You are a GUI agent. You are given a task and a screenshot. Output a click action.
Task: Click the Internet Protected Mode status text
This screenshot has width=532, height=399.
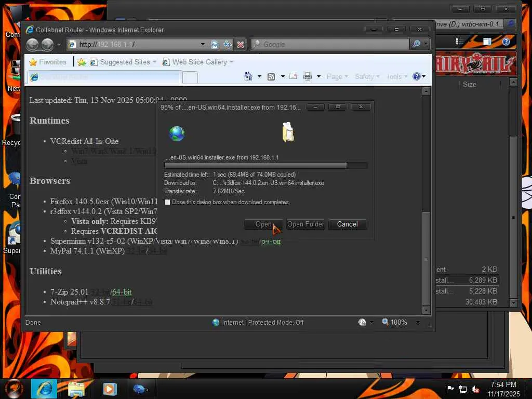pyautogui.click(x=262, y=323)
